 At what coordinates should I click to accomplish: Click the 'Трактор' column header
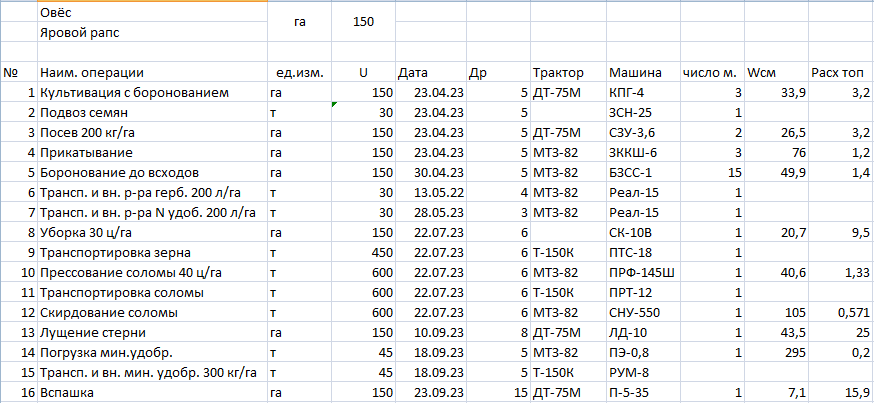coord(568,72)
